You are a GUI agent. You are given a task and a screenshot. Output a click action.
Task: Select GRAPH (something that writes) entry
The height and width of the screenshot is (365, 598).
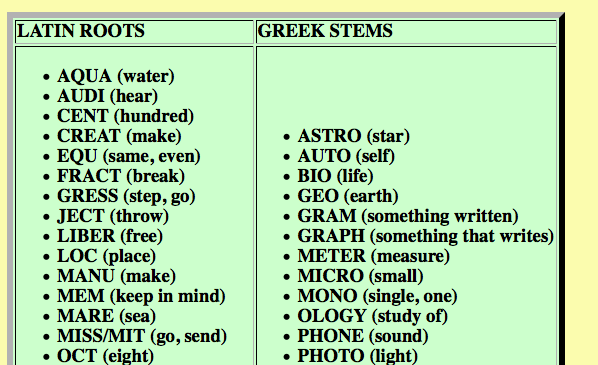click(426, 236)
